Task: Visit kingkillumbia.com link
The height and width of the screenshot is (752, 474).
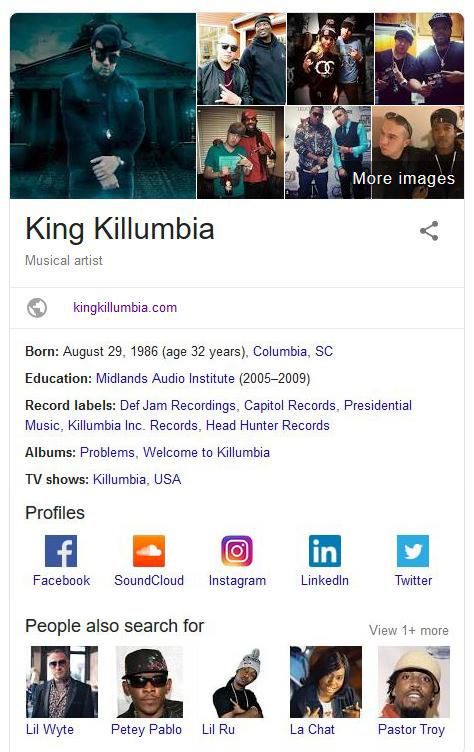Action: pos(125,307)
